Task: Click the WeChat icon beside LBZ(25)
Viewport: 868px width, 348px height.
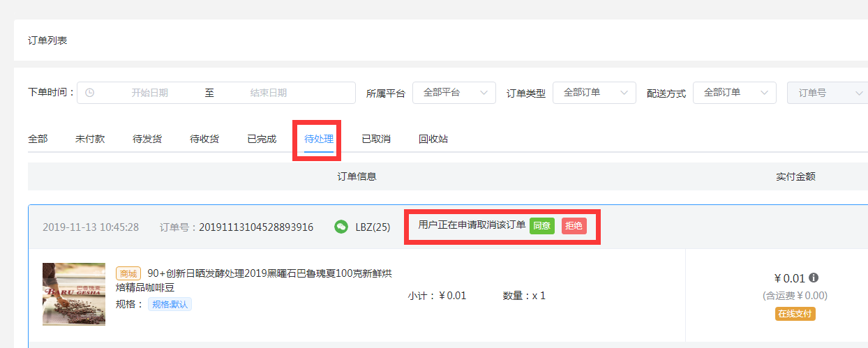Action: [341, 227]
